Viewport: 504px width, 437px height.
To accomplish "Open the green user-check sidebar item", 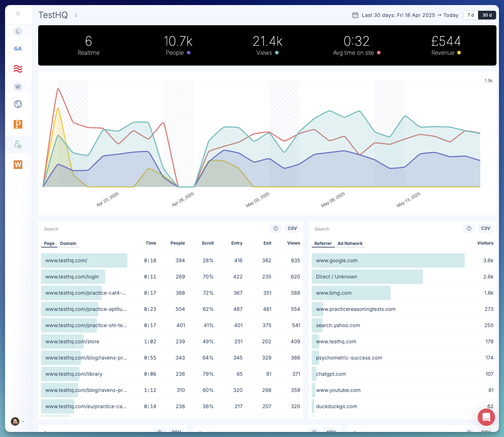I will click(18, 144).
